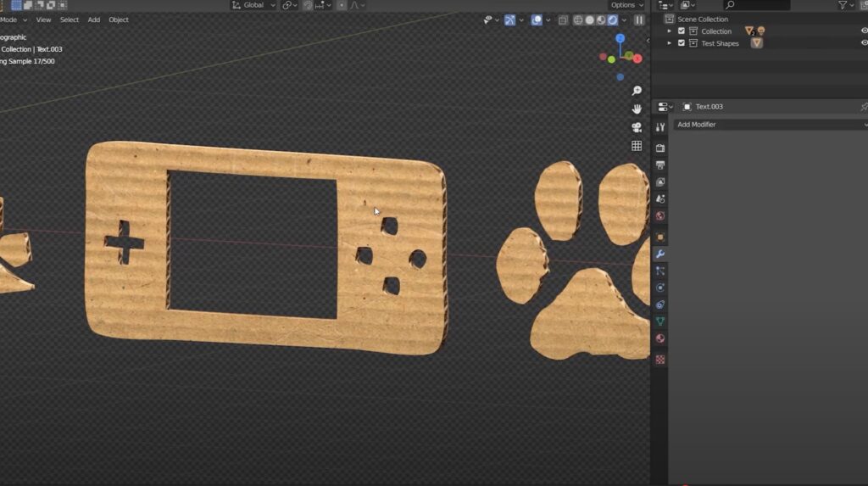This screenshot has height=486, width=868.
Task: Open the Object Data properties tab
Action: coord(659,321)
